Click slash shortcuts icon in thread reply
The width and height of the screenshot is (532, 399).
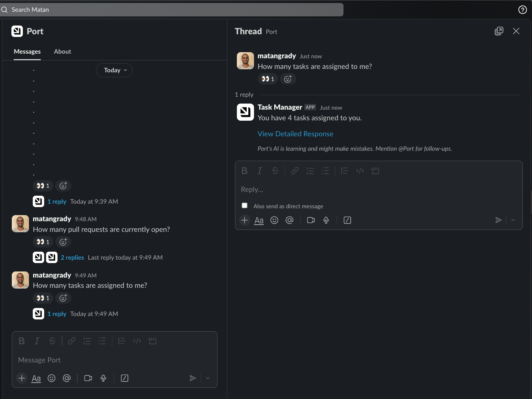(347, 220)
